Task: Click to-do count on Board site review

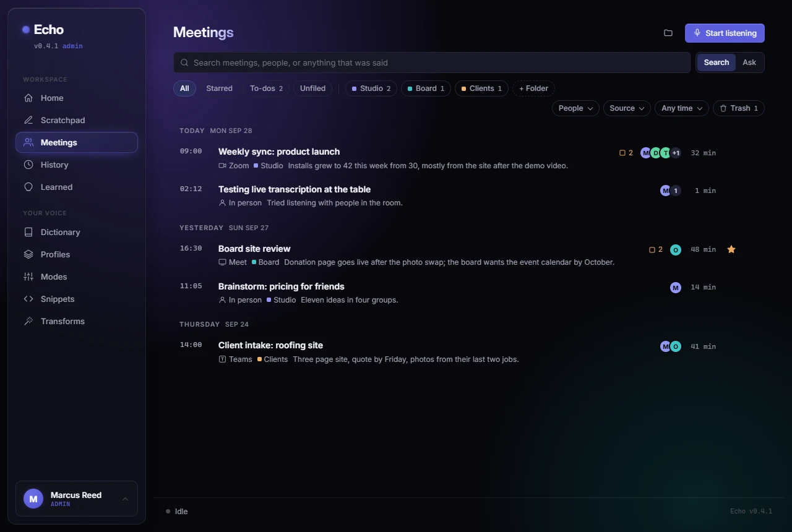Action: coord(656,249)
